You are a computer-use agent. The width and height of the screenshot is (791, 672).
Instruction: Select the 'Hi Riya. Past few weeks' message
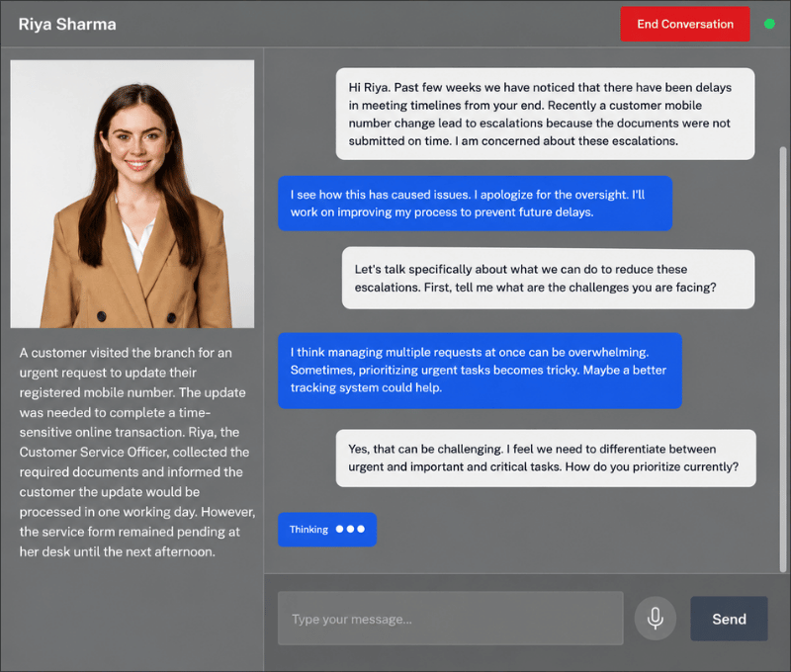pyautogui.click(x=546, y=114)
